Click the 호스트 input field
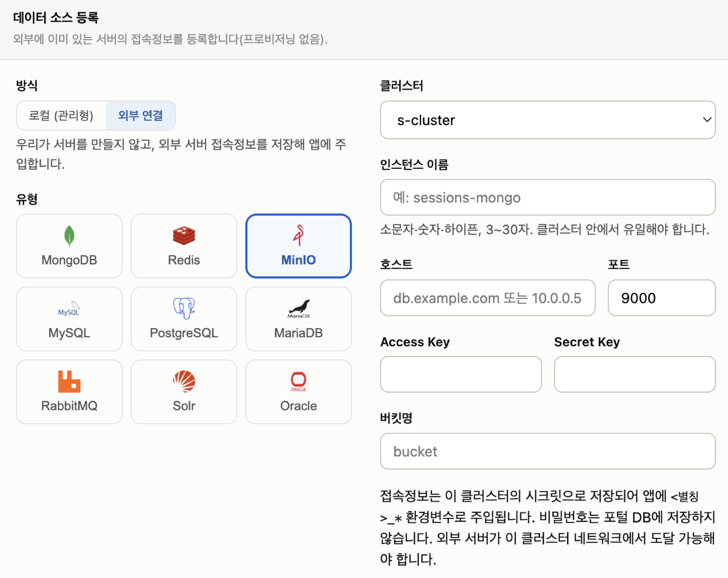The width and height of the screenshot is (728, 578). [x=488, y=298]
